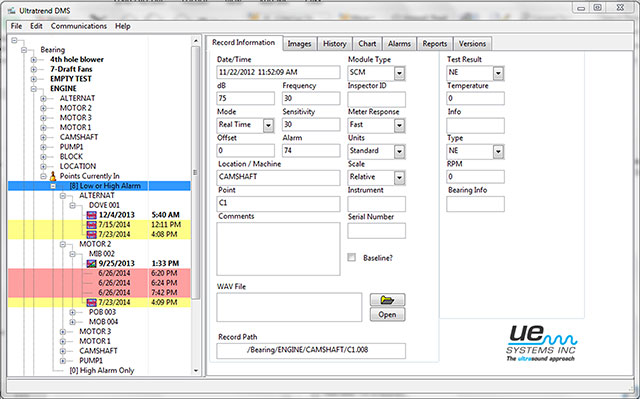Expand the 7-Draft Fans node
Screen dimensions: 640x399
pyautogui.click(x=33, y=69)
